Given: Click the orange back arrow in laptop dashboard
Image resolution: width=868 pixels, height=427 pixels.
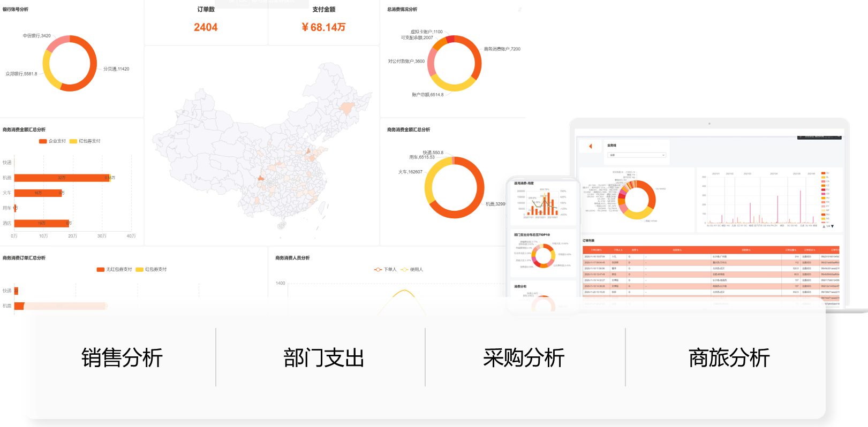Looking at the screenshot, I should point(590,146).
